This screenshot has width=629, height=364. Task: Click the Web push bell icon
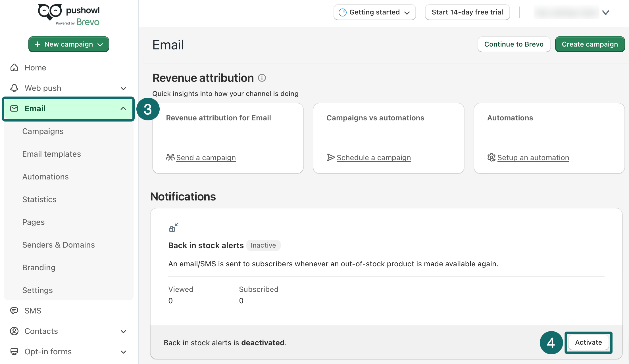coord(14,88)
